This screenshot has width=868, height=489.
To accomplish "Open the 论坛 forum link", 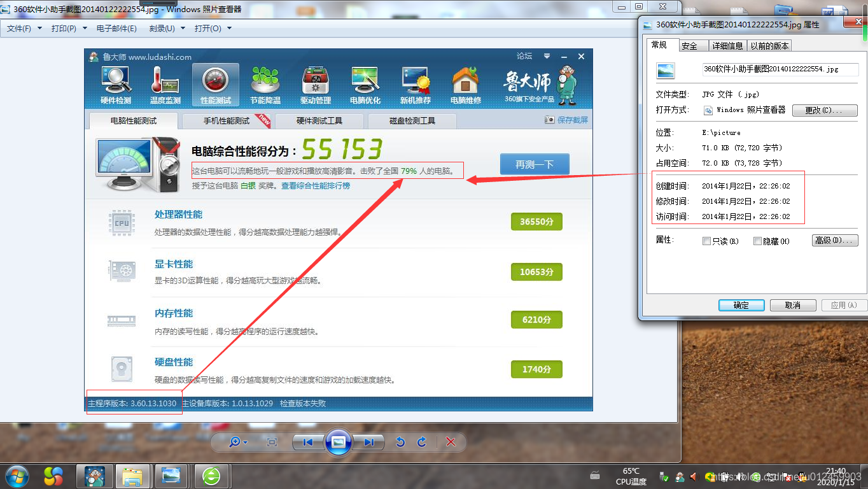I will coord(524,56).
